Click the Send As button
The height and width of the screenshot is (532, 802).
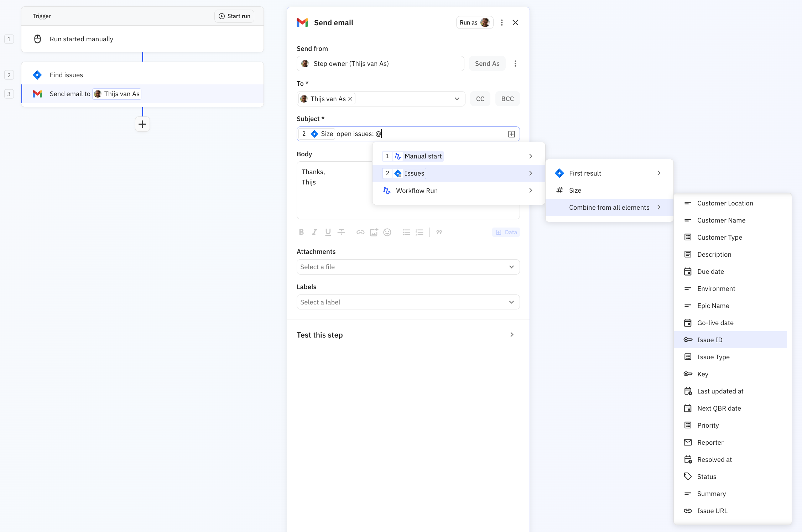pos(487,63)
